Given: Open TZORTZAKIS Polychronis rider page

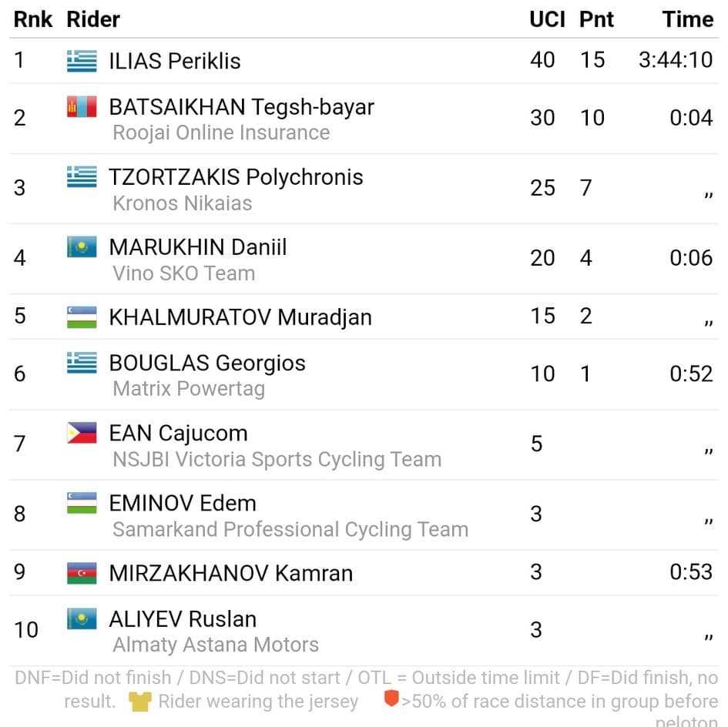Looking at the screenshot, I should click(236, 177).
